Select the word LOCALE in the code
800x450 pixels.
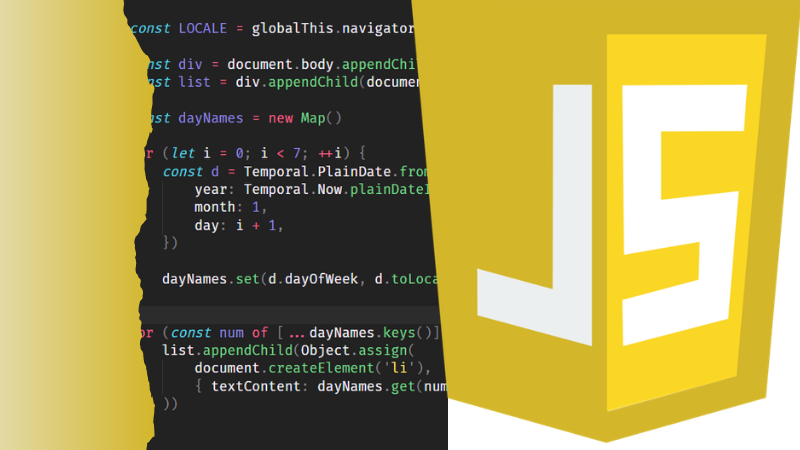click(203, 28)
